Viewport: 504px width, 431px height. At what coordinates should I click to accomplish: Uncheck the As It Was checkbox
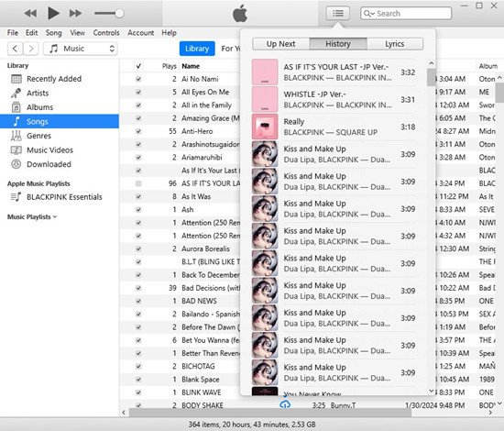pos(138,196)
